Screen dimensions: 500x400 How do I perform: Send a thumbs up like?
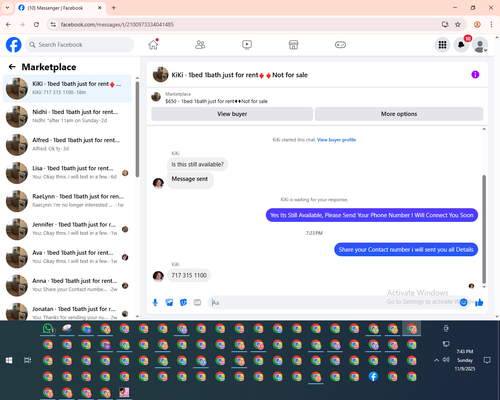pos(479,302)
